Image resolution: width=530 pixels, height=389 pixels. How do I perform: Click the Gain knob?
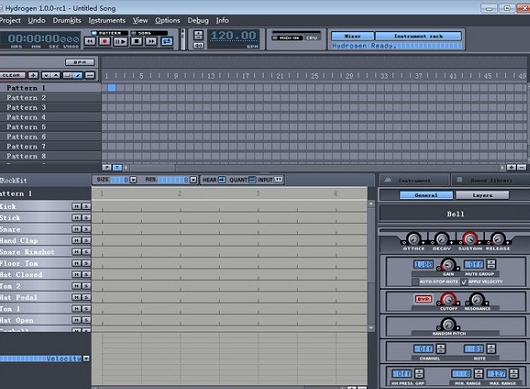(x=448, y=264)
